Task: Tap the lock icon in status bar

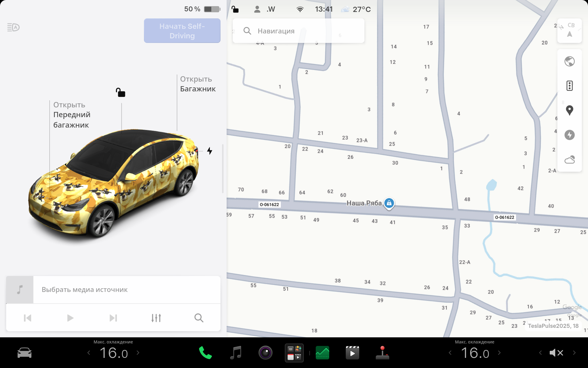Action: tap(235, 9)
